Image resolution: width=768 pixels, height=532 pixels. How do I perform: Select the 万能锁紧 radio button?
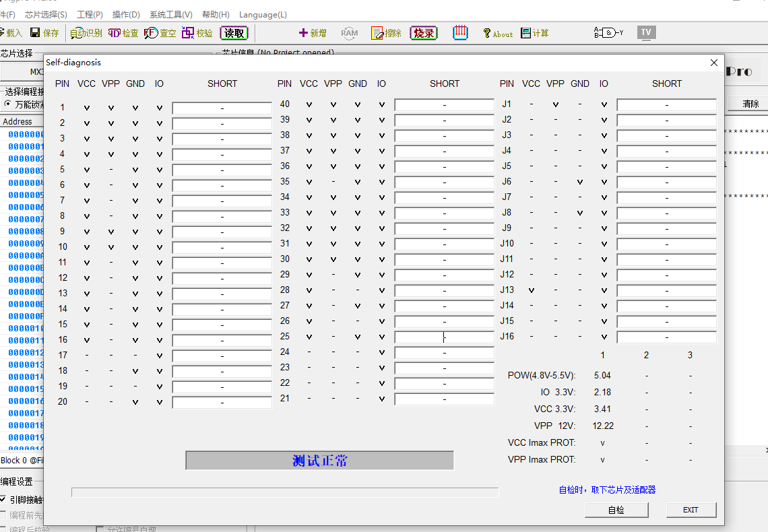[7, 104]
